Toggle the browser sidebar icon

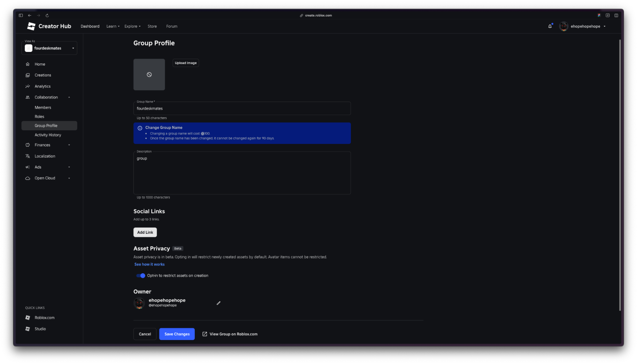point(21,15)
